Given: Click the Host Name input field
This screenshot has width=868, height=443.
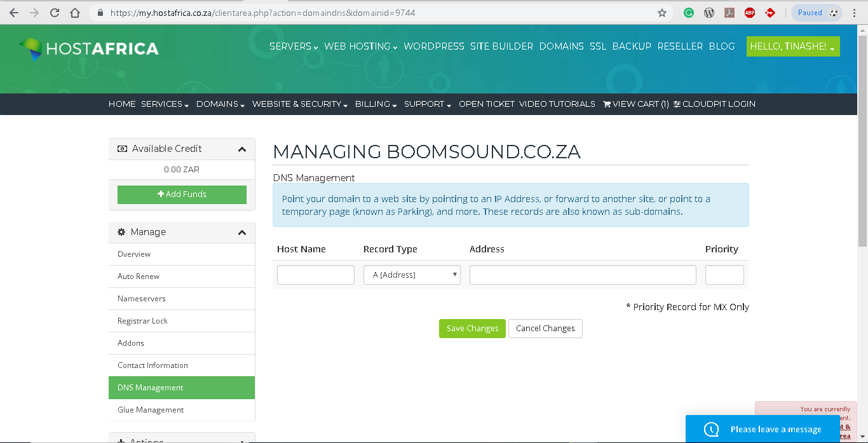Looking at the screenshot, I should [316, 275].
